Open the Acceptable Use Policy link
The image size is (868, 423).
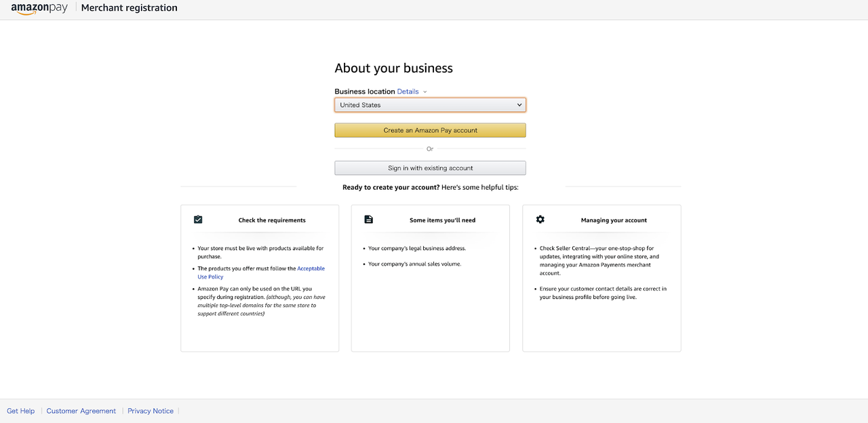click(x=261, y=273)
